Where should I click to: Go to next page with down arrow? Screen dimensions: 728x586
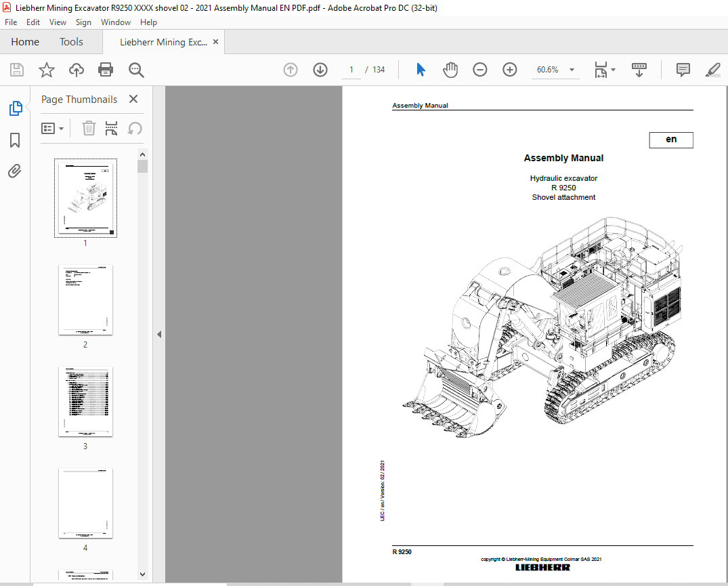tap(320, 70)
